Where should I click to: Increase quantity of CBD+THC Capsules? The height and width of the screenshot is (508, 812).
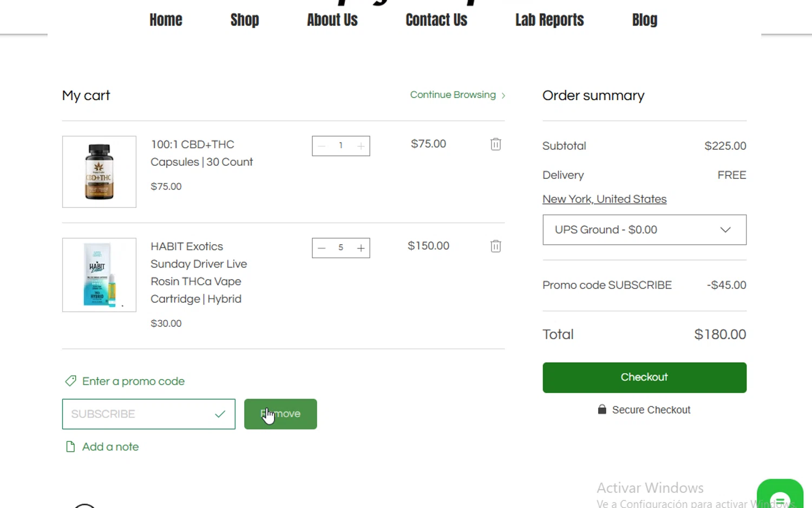pos(361,146)
